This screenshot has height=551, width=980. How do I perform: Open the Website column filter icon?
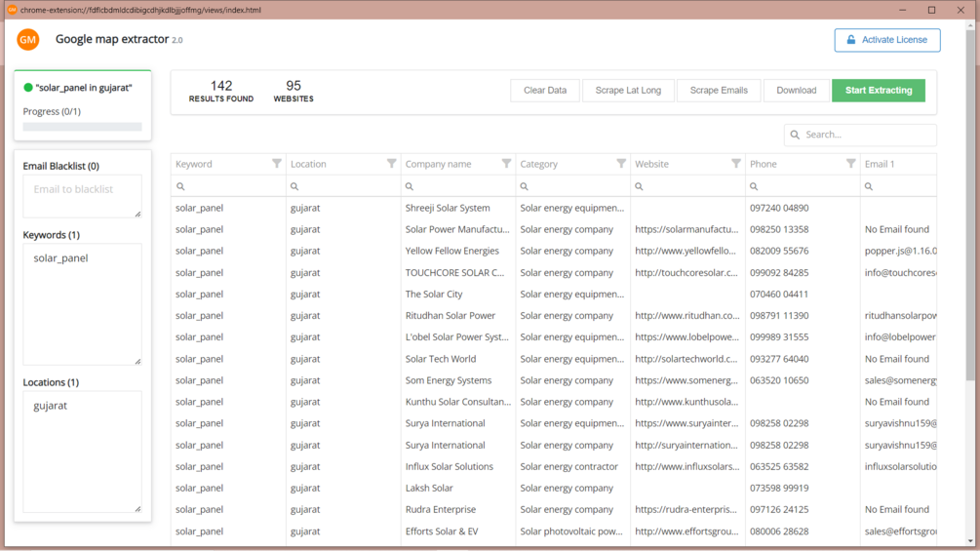735,164
